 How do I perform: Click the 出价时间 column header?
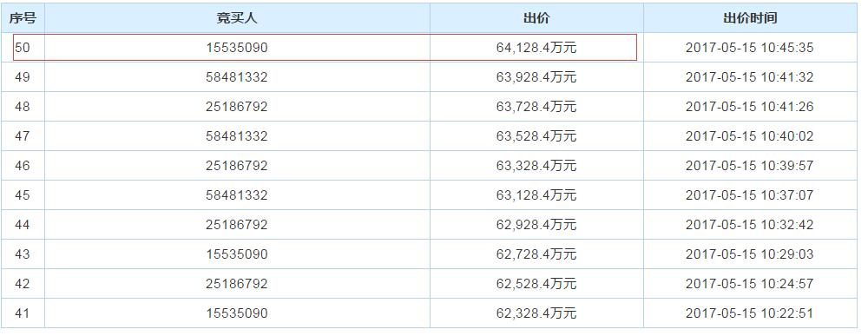click(750, 18)
